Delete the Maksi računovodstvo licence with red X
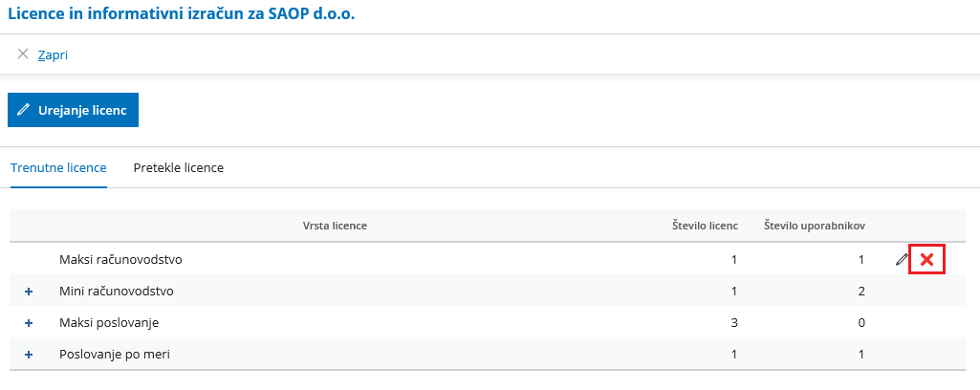The width and height of the screenshot is (980, 390). click(926, 259)
